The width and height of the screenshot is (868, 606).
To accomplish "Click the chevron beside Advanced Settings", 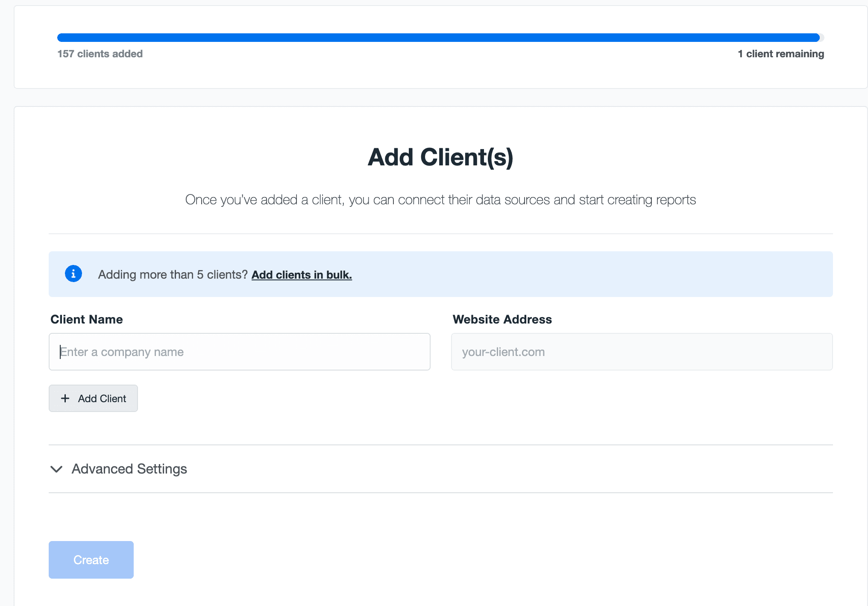I will tap(56, 469).
